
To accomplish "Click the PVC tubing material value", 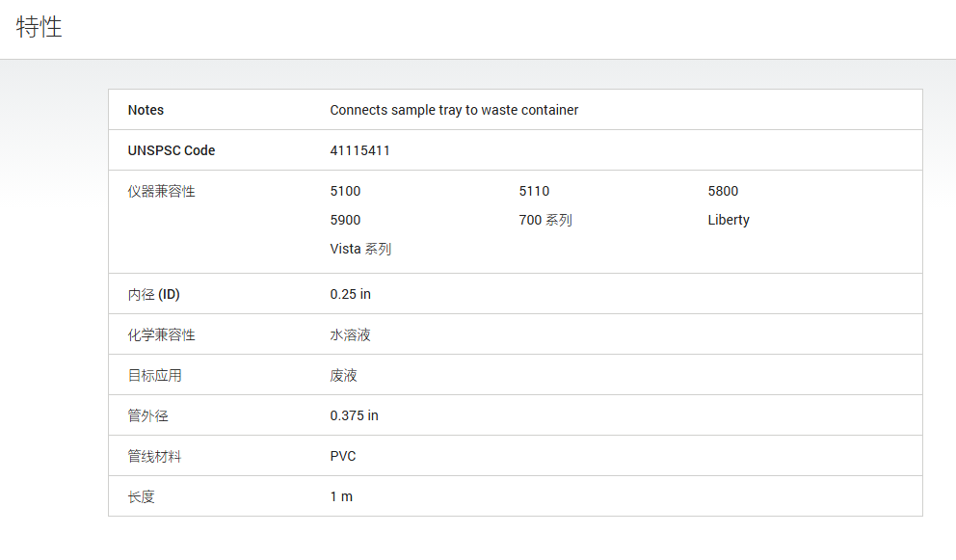I will pos(343,456).
